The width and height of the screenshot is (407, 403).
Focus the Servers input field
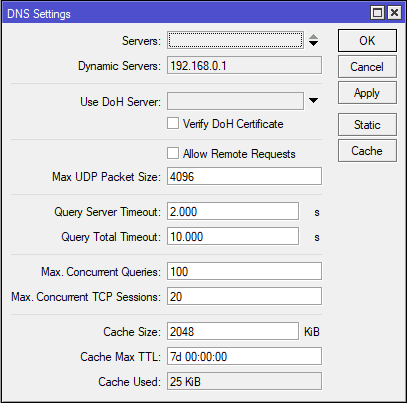pyautogui.click(x=235, y=40)
